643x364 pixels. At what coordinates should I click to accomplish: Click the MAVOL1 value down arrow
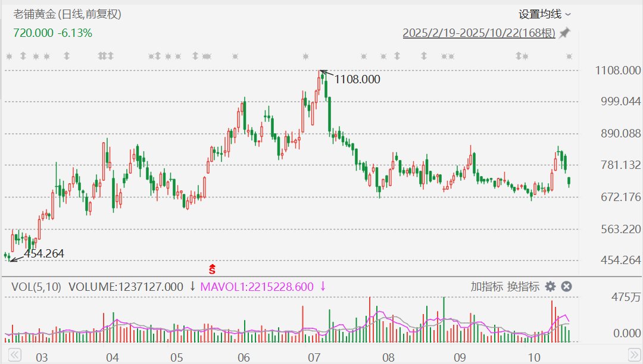(323, 287)
